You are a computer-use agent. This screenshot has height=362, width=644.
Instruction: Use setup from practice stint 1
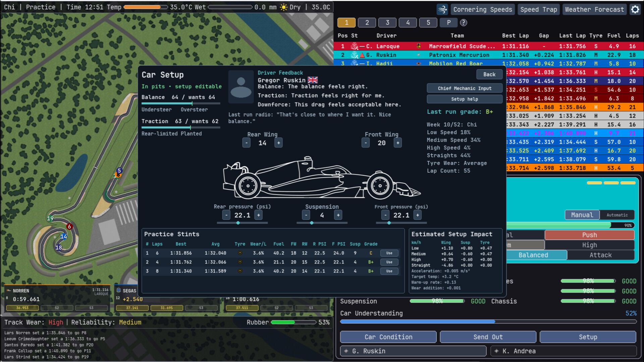389,253
